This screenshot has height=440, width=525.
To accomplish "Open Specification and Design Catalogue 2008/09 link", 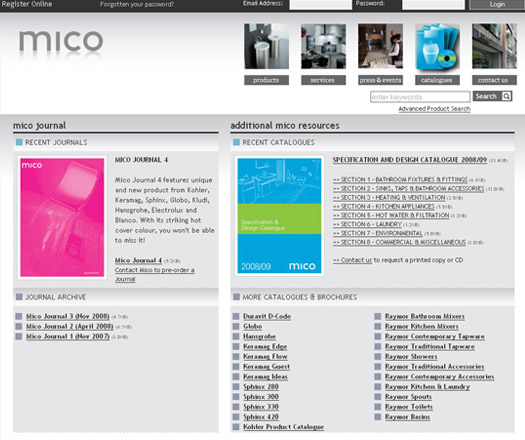I will coord(410,160).
